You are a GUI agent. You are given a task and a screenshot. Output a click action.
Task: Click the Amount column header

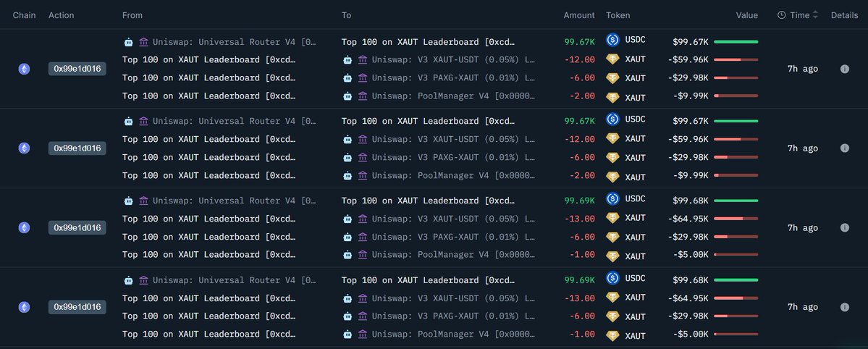coord(579,15)
